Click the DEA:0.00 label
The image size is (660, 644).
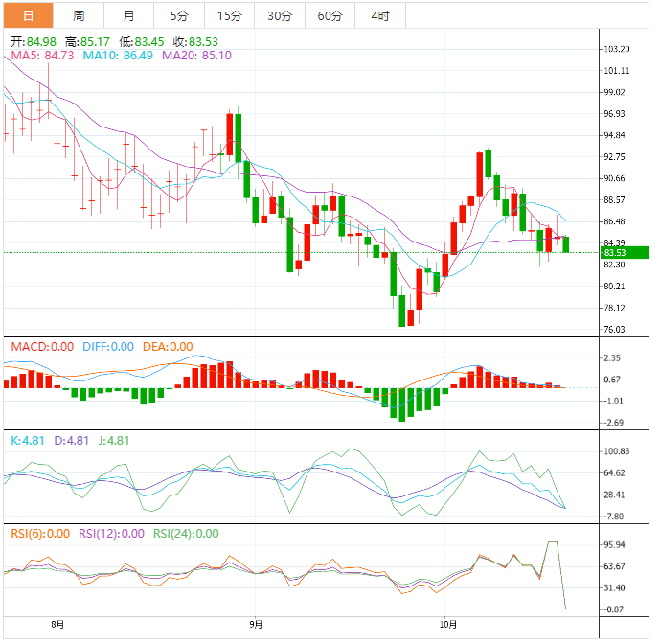point(168,347)
